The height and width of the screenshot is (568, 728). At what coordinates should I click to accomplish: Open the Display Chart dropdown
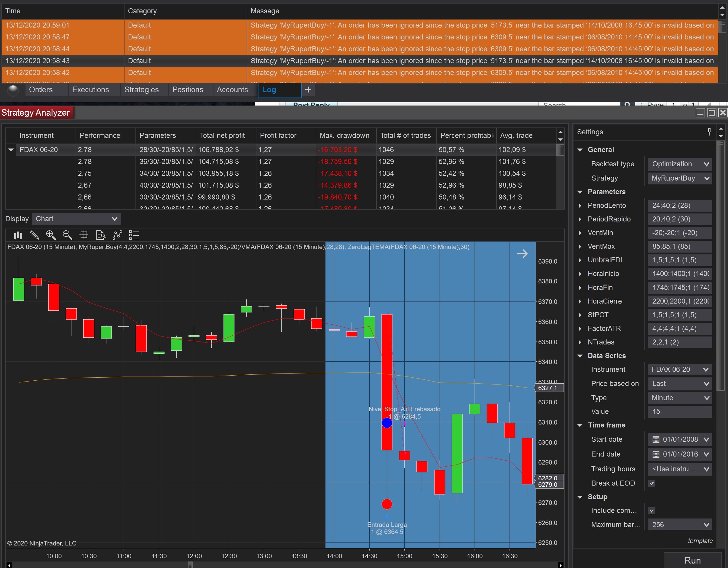tap(77, 219)
